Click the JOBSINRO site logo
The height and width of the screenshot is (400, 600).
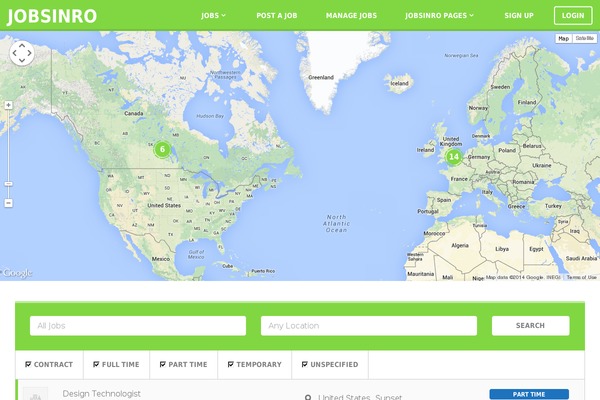pyautogui.click(x=52, y=16)
